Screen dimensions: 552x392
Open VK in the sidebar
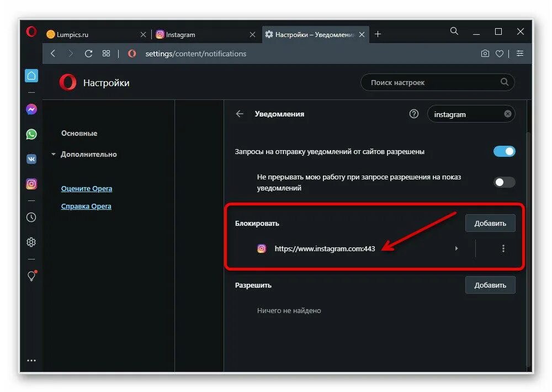click(31, 159)
